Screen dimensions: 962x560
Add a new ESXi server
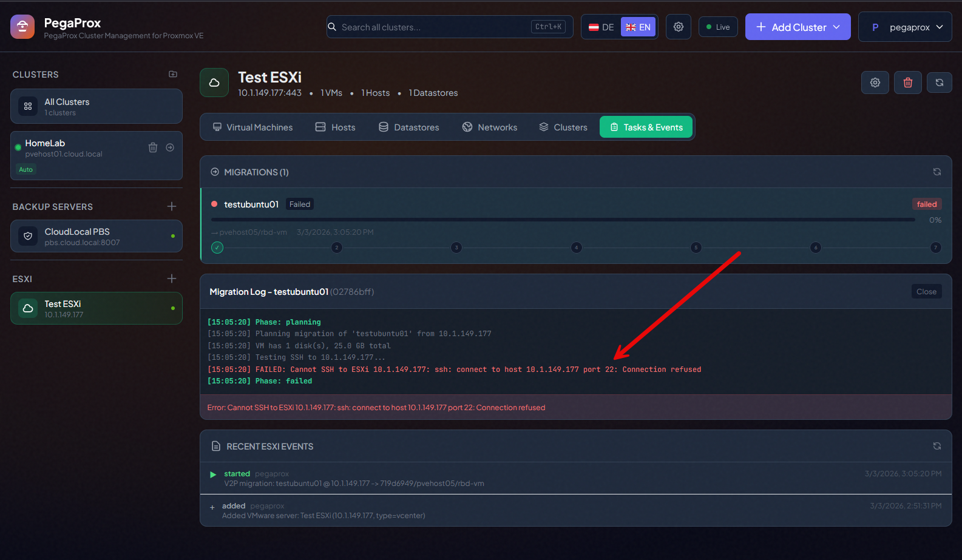click(172, 278)
